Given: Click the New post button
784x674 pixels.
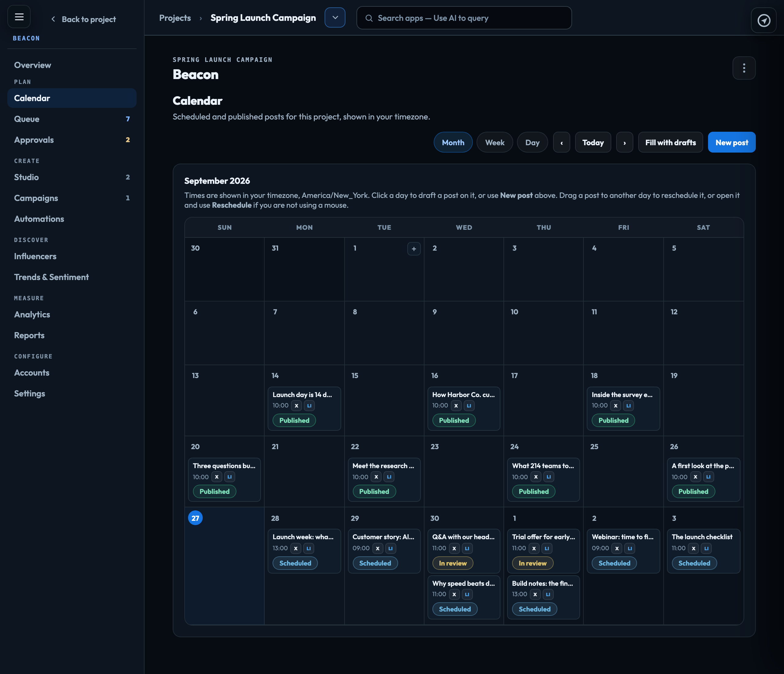Looking at the screenshot, I should tap(731, 142).
